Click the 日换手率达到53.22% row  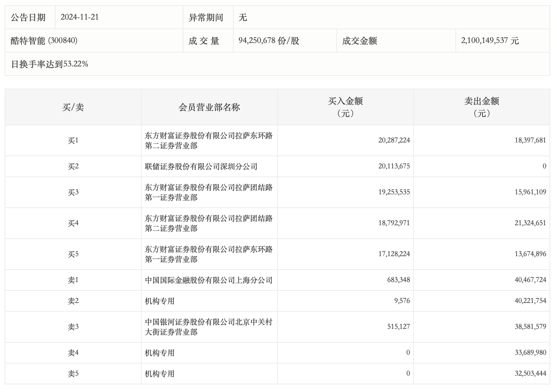pos(49,64)
